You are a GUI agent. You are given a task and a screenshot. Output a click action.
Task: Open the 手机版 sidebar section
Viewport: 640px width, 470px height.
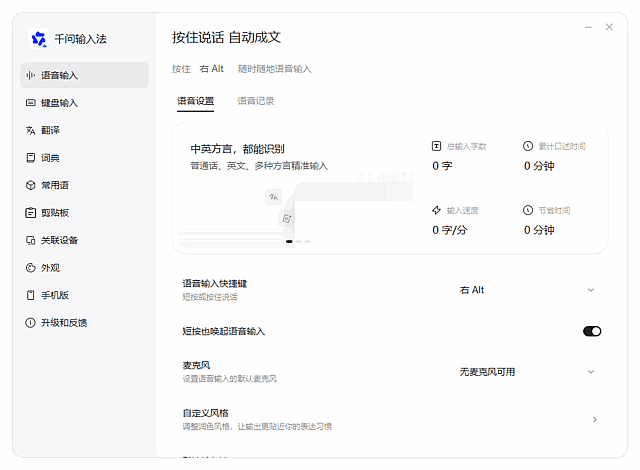[84, 295]
